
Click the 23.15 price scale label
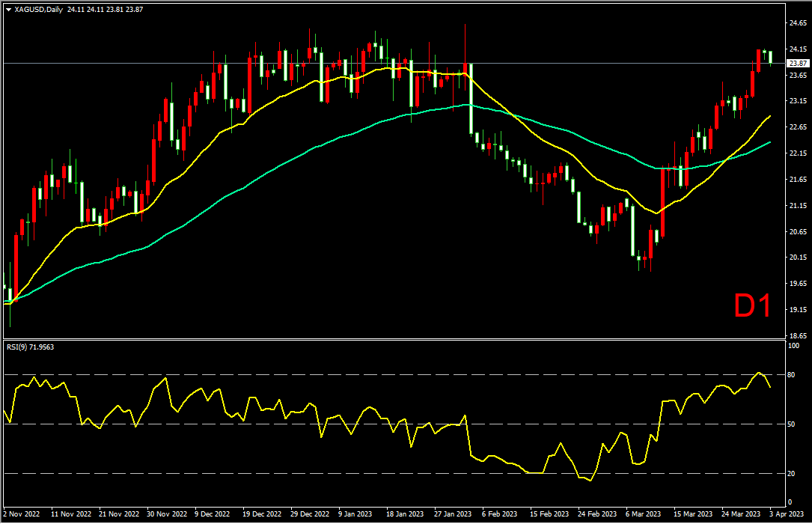798,101
